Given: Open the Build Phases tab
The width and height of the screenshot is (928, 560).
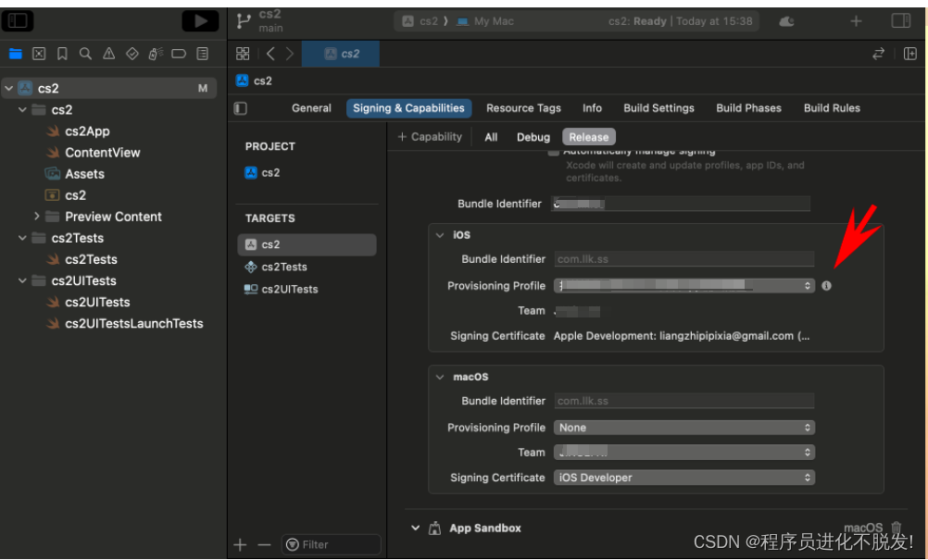Looking at the screenshot, I should click(x=748, y=108).
